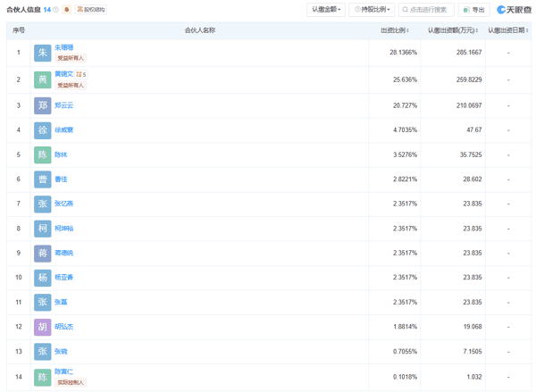Image resolution: width=536 pixels, height=392 pixels.
Task: Open the 持股比例 filter dropdown
Action: [x=372, y=10]
